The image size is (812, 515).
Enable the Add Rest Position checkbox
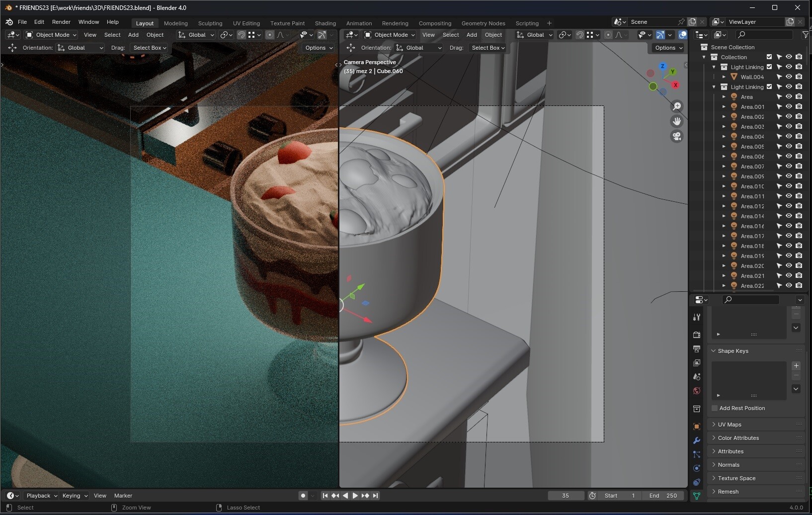pos(715,408)
